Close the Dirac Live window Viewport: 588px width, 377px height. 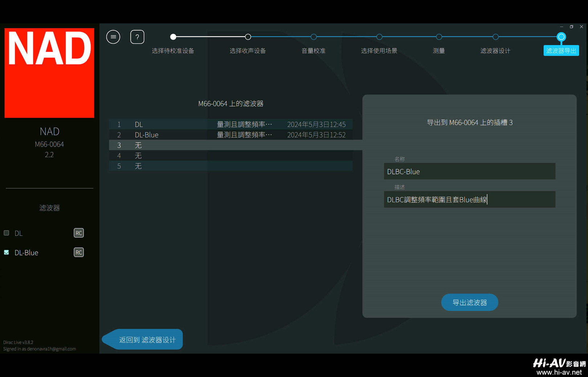coord(581,27)
